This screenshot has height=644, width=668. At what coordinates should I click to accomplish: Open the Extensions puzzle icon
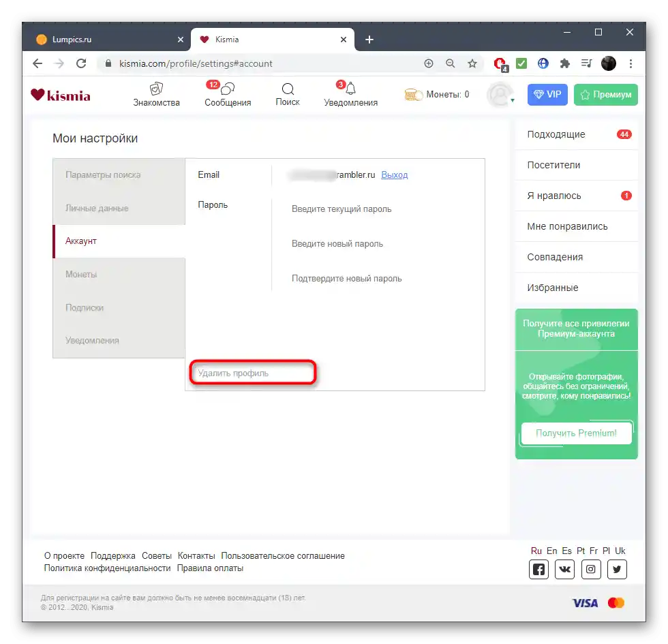[x=564, y=63]
